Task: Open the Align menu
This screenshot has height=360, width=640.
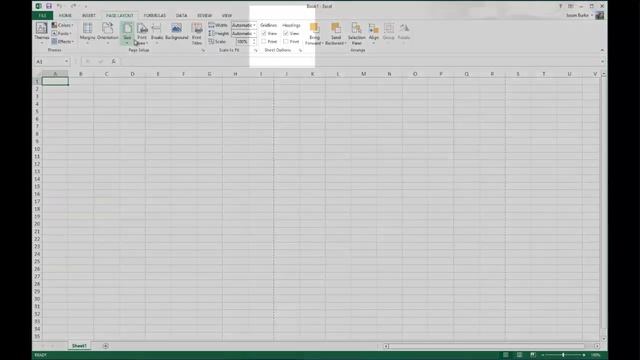Action: 373,33
